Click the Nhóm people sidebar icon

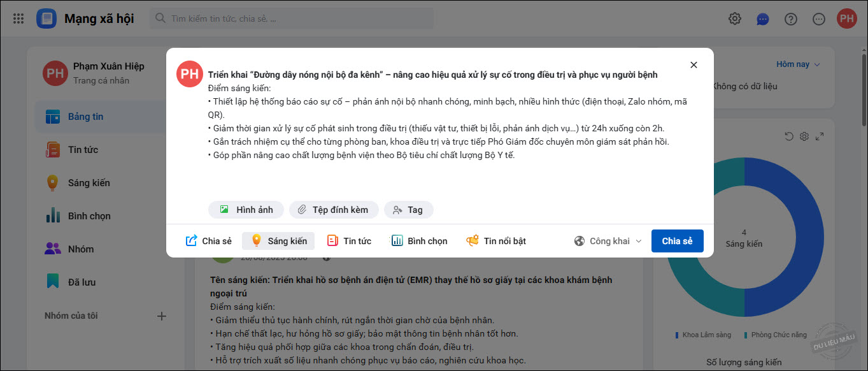tap(53, 249)
